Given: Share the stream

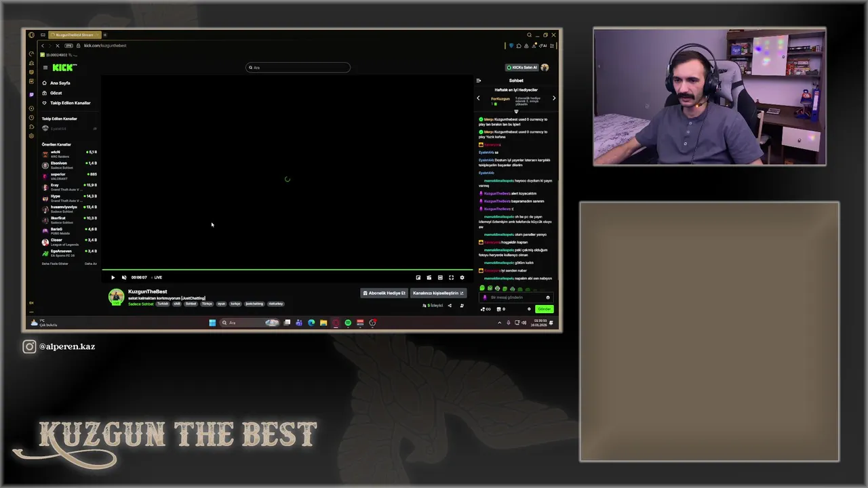Looking at the screenshot, I should point(449,306).
